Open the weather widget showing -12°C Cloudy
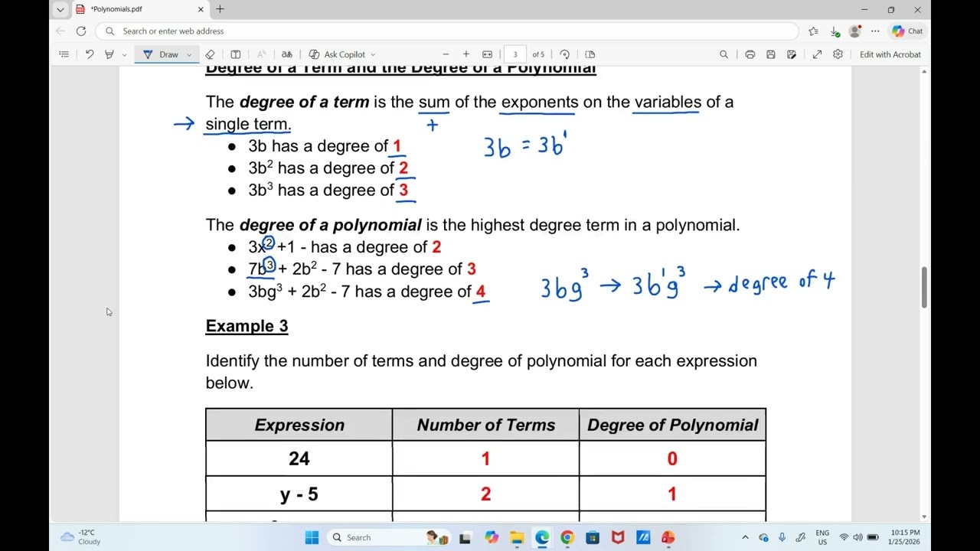This screenshot has width=980, height=551. [80, 537]
